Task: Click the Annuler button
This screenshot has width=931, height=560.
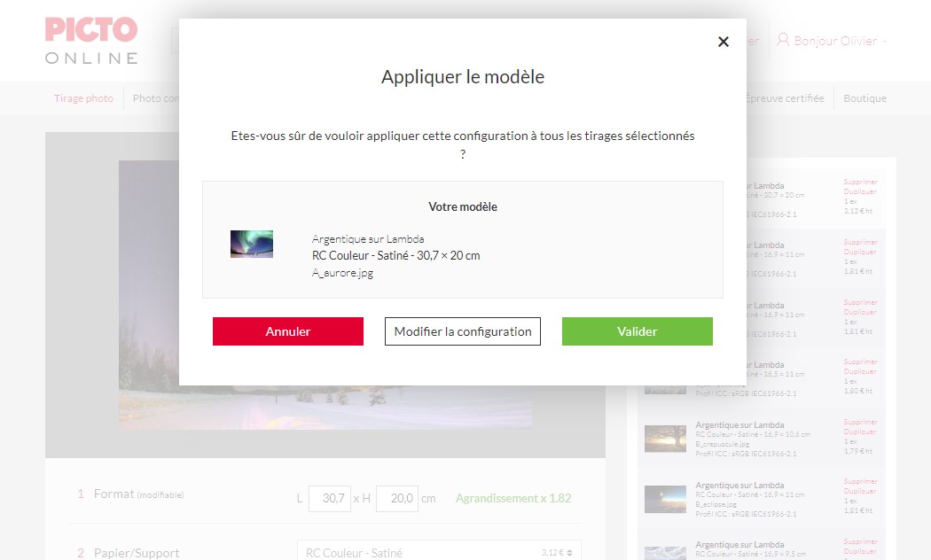Action: point(287,331)
